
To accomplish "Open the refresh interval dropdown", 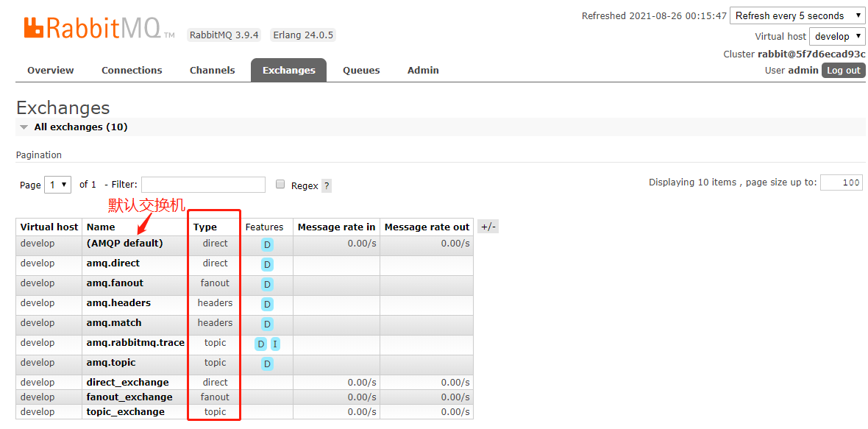I will coord(797,15).
